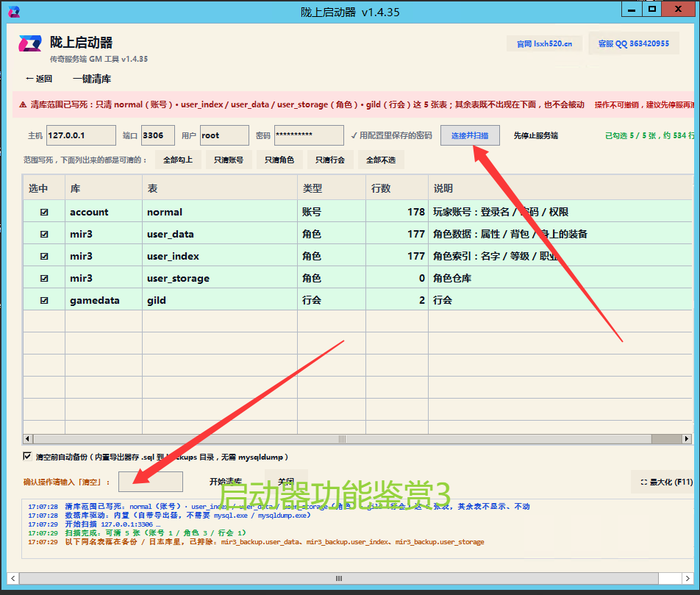
Task: Click customer service QQ 363420955 link
Action: pos(634,43)
